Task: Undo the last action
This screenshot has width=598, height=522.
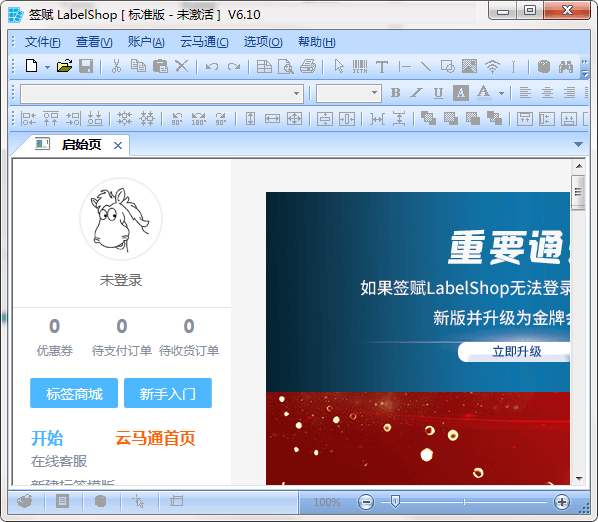Action: point(212,67)
